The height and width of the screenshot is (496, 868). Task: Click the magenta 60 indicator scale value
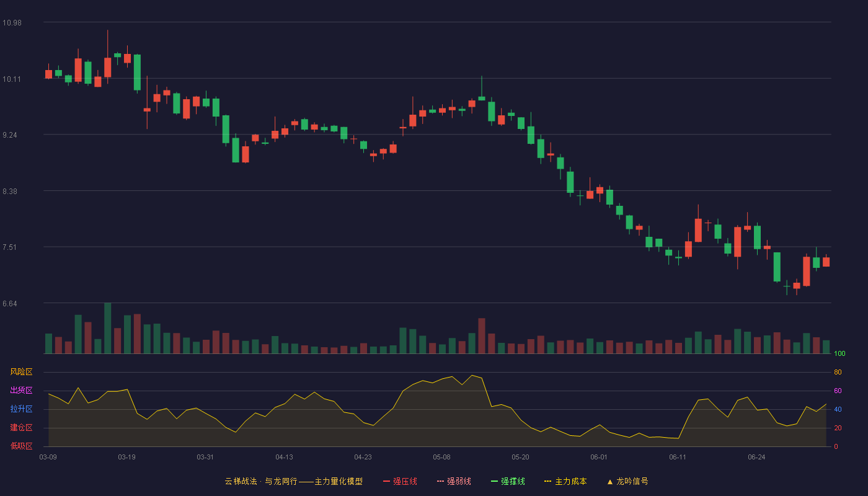tap(838, 391)
